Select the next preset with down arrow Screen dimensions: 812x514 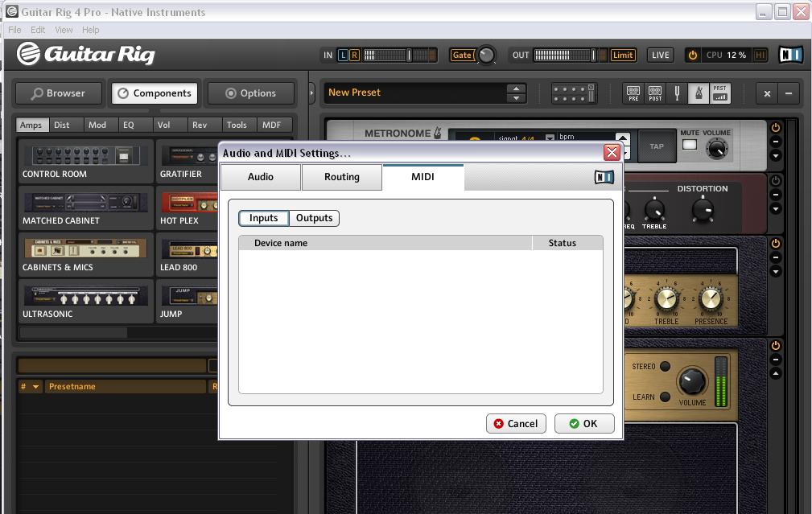coord(516,98)
